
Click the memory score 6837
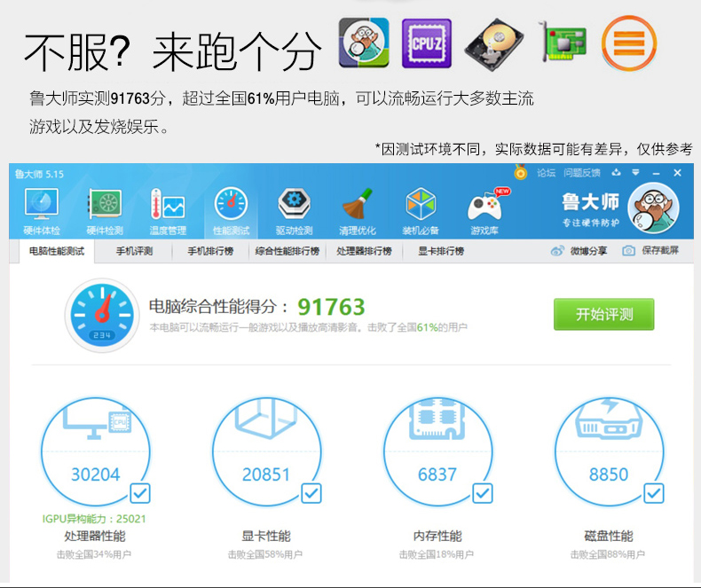437,474
